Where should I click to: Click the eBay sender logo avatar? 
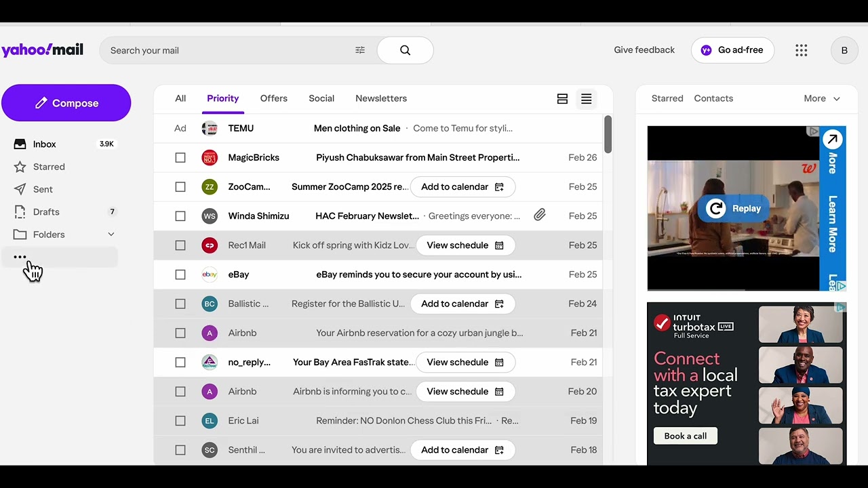pyautogui.click(x=210, y=274)
